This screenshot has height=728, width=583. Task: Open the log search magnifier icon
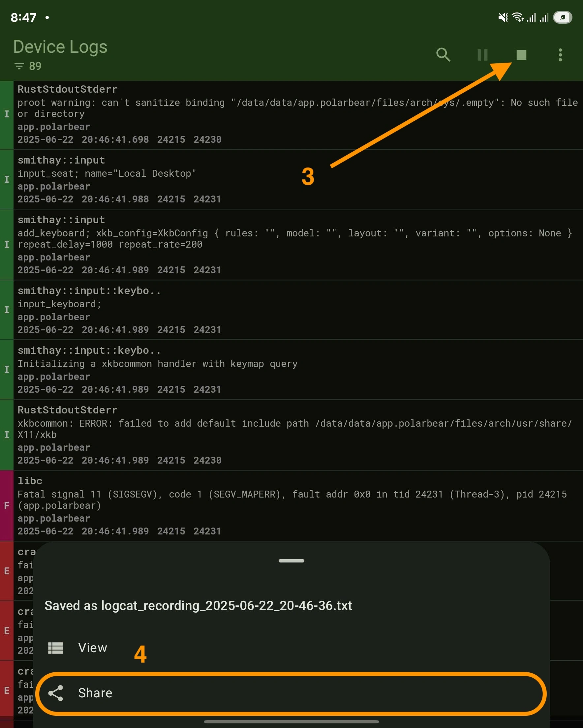pyautogui.click(x=443, y=54)
